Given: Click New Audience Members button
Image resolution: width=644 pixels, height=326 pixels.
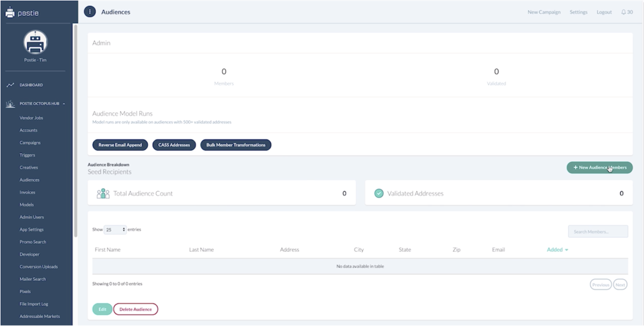Looking at the screenshot, I should tap(599, 168).
